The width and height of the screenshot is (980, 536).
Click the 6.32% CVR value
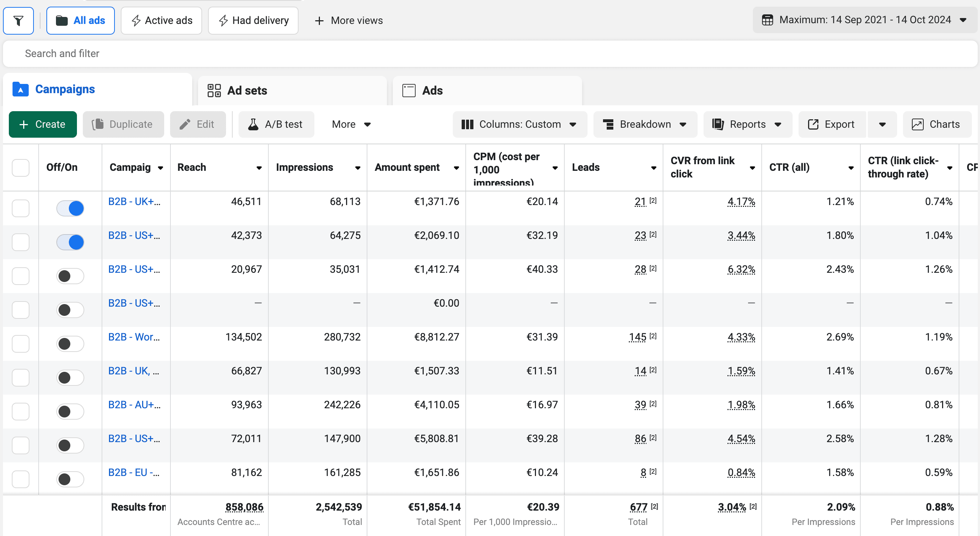(741, 269)
